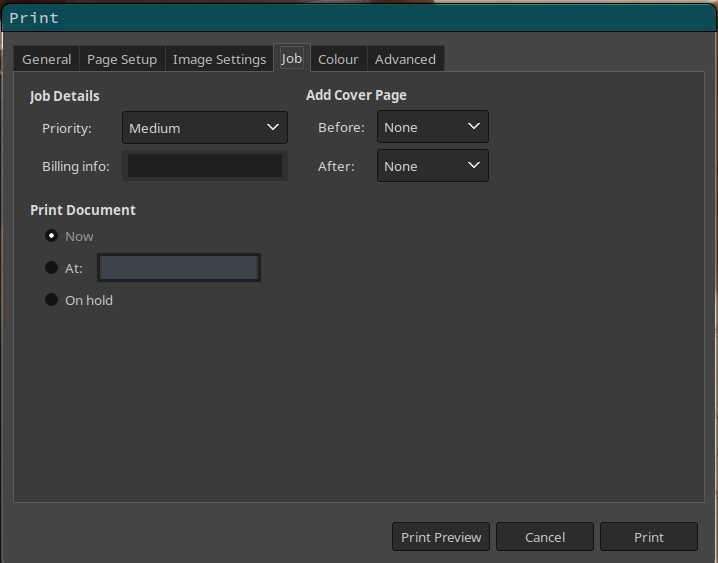Switch to the Colour tab

point(338,59)
